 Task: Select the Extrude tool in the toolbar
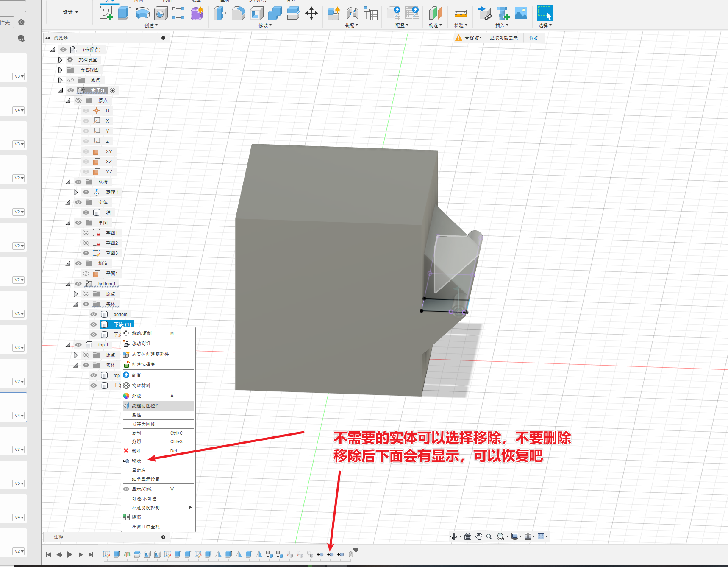[124, 13]
